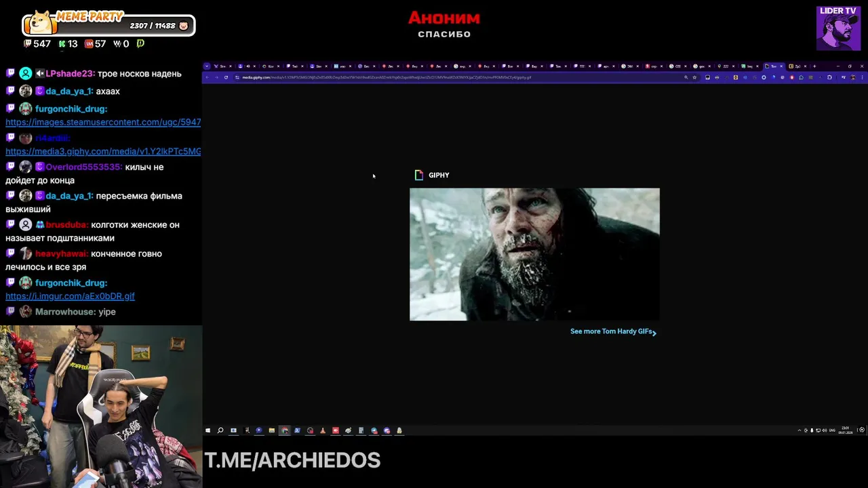Open the new tab plus button
The width and height of the screenshot is (868, 488).
coord(814,66)
